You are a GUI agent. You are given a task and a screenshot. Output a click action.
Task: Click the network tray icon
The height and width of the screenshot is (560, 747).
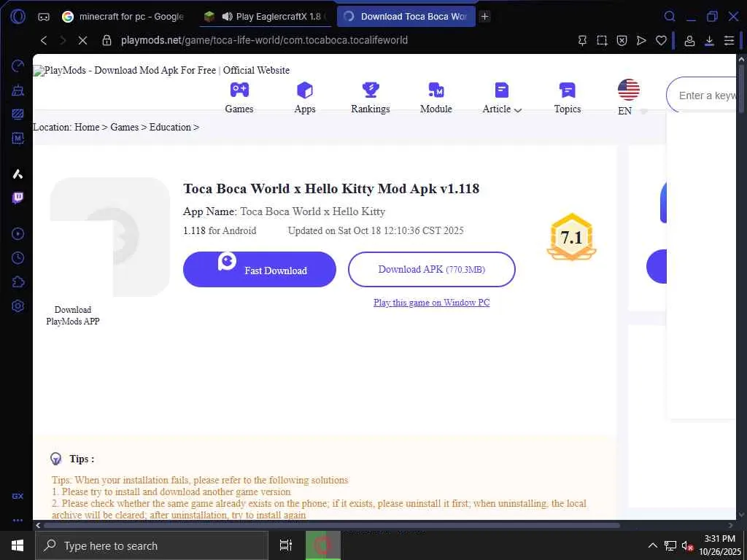(x=670, y=545)
